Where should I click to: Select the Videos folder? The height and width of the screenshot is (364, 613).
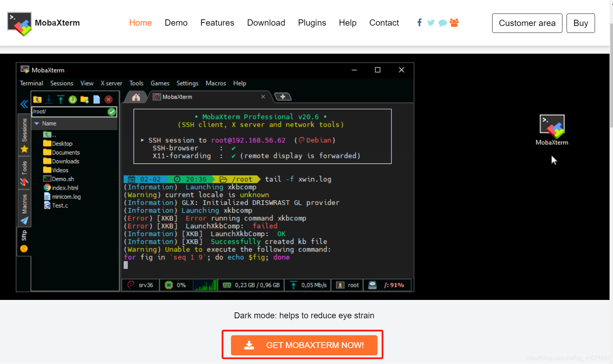coord(56,170)
